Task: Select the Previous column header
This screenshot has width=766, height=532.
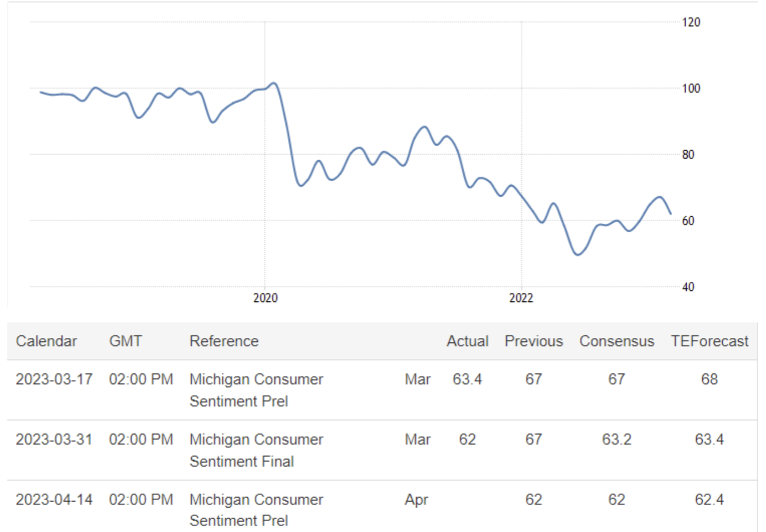Action: point(533,341)
